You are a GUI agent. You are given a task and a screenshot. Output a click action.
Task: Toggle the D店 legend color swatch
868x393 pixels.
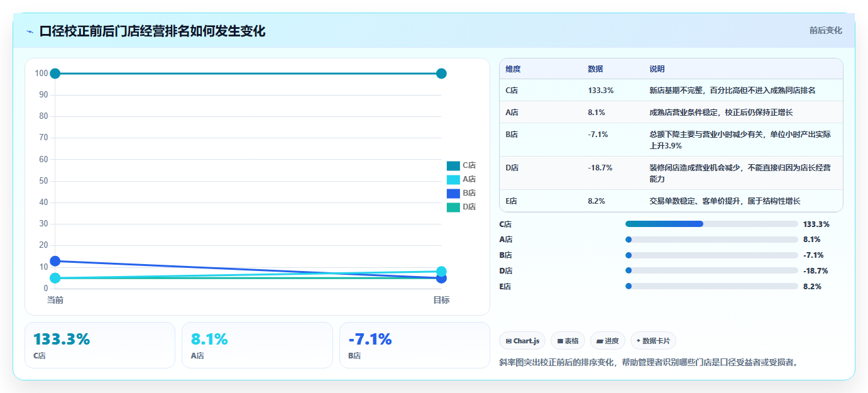453,208
